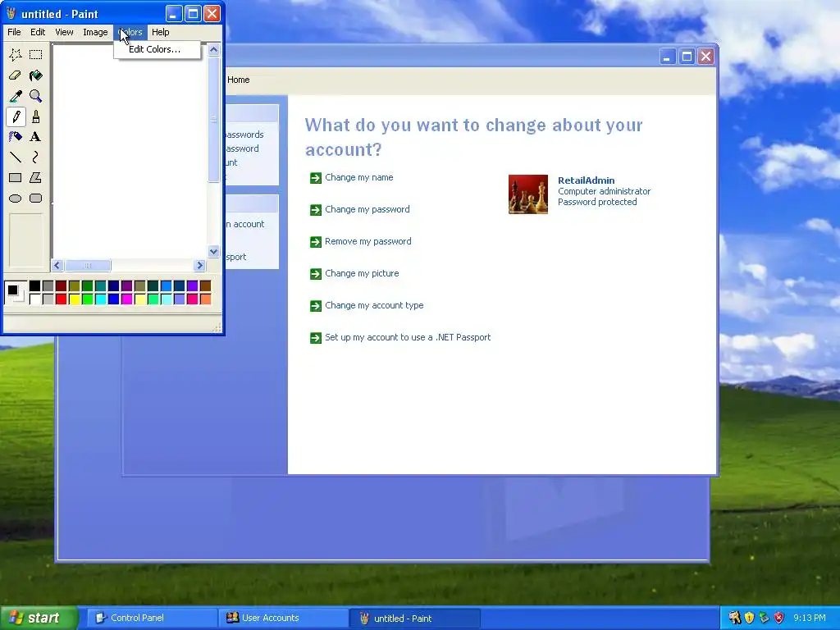Choose Edit Colors... from the Colors menu
Viewport: 840px width, 630px height.
pyautogui.click(x=157, y=49)
